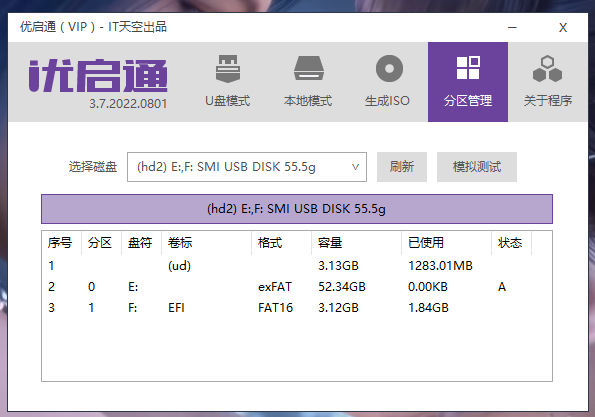Click the 刷新 refresh button
Screen dimensions: 595x417
(401, 167)
